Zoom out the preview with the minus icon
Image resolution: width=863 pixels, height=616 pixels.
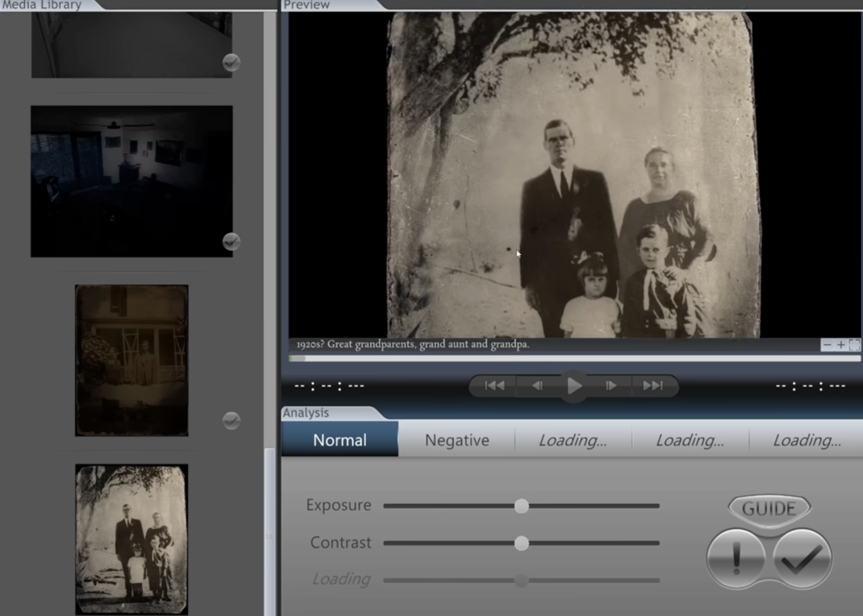[827, 345]
